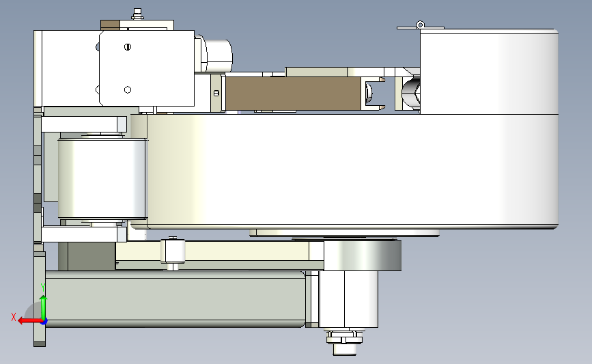Viewport: 592px width, 364px height.
Task: Select the small slot left of the brown block
Action: (x=216, y=93)
